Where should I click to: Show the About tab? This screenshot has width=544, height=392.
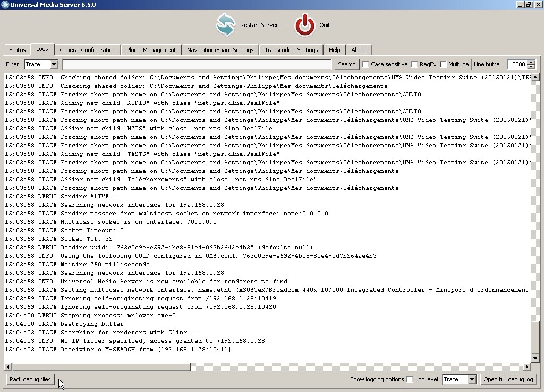click(359, 50)
